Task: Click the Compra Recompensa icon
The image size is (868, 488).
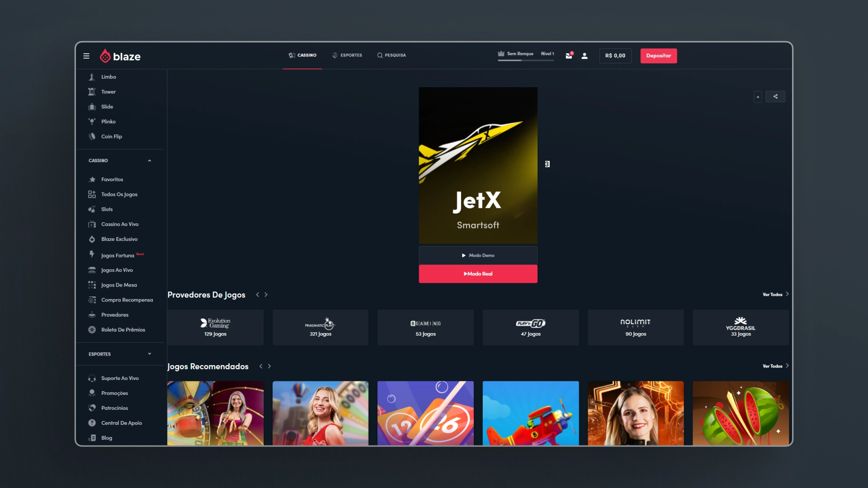Action: 92,300
